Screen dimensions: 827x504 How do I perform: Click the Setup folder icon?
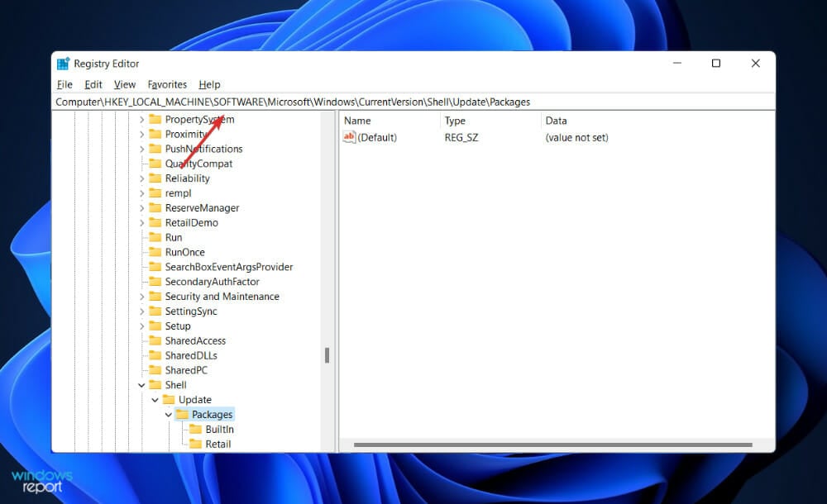(x=156, y=326)
